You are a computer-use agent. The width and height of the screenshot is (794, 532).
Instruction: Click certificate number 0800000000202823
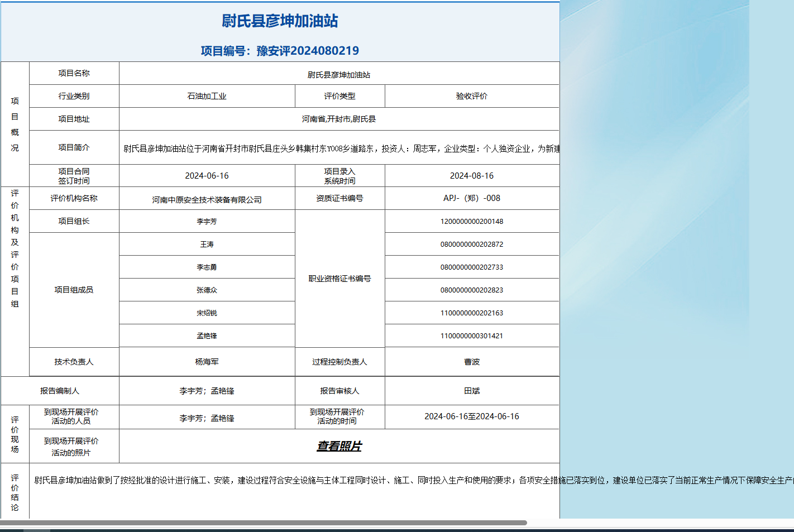coord(472,290)
